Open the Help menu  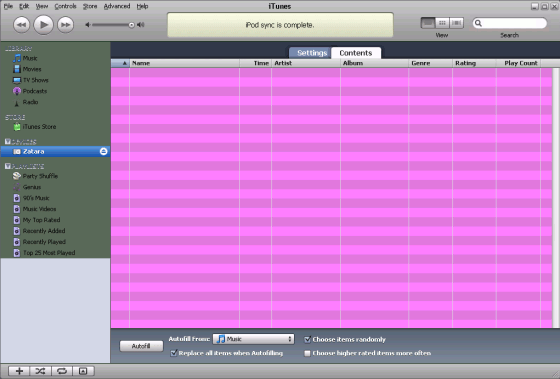pos(142,6)
